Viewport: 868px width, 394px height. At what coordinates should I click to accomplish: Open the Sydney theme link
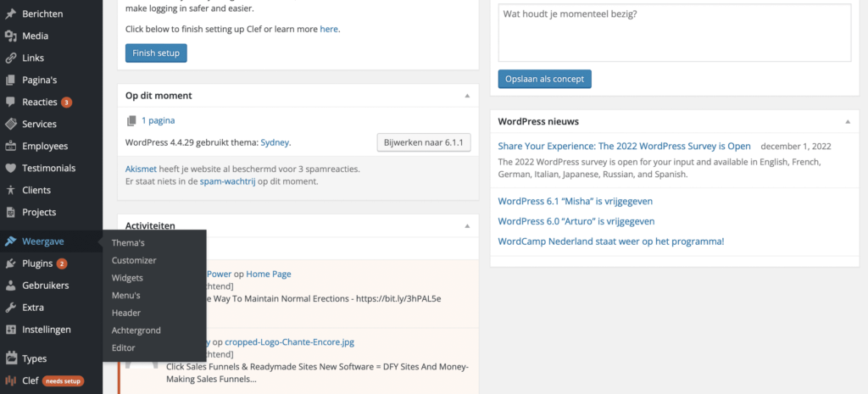click(x=275, y=142)
